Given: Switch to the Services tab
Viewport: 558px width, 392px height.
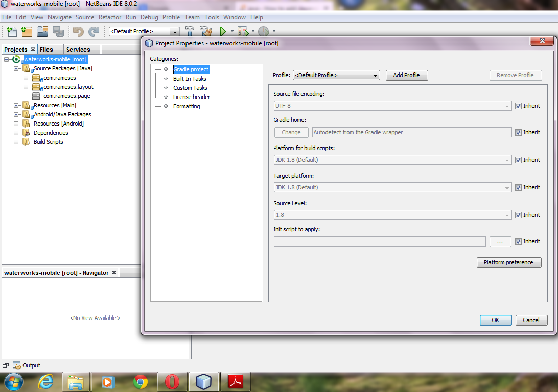Looking at the screenshot, I should [78, 50].
